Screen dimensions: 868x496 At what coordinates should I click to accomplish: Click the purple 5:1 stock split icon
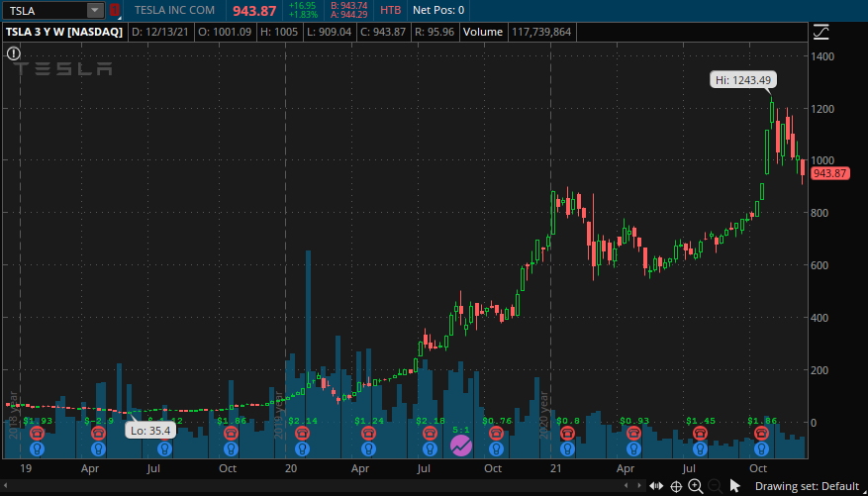point(461,445)
